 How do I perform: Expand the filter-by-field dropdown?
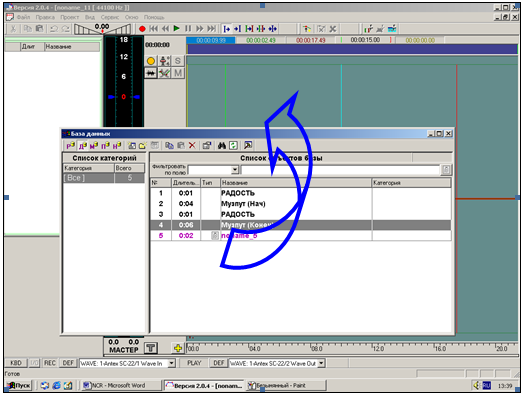click(x=235, y=170)
